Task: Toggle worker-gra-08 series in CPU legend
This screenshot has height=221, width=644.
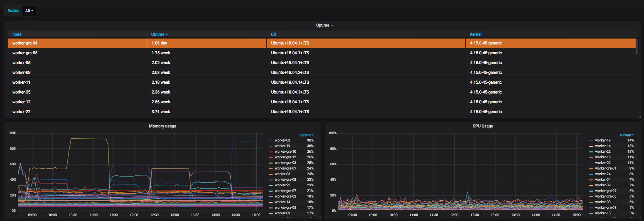Action: [x=606, y=208]
